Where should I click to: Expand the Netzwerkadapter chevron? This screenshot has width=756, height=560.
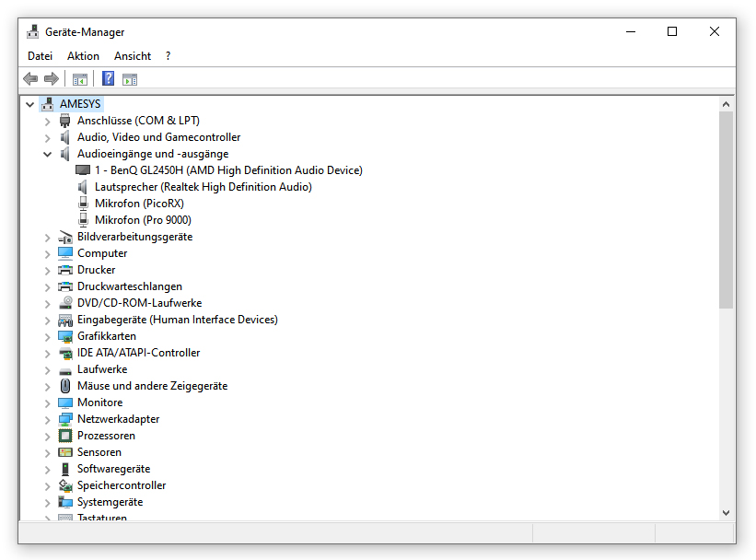(x=47, y=420)
